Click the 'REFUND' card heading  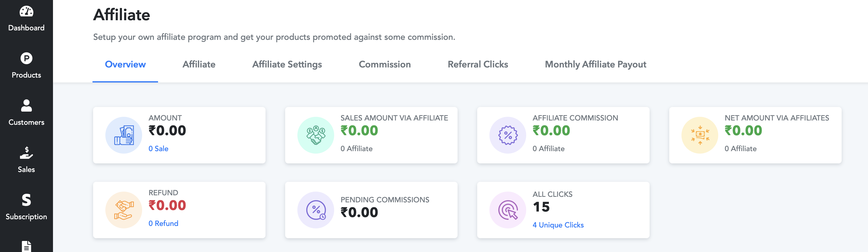[164, 193]
